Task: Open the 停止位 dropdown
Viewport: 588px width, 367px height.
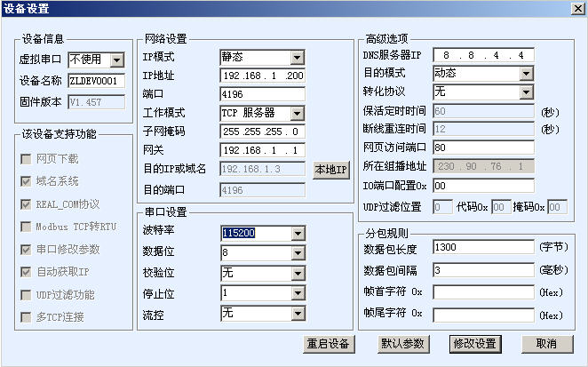Action: (298, 292)
